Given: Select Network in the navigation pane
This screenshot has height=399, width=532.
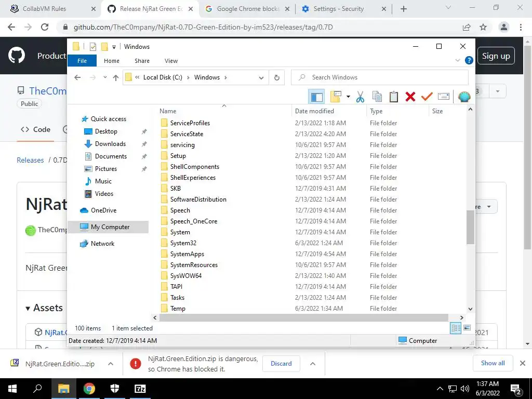Looking at the screenshot, I should 102,244.
